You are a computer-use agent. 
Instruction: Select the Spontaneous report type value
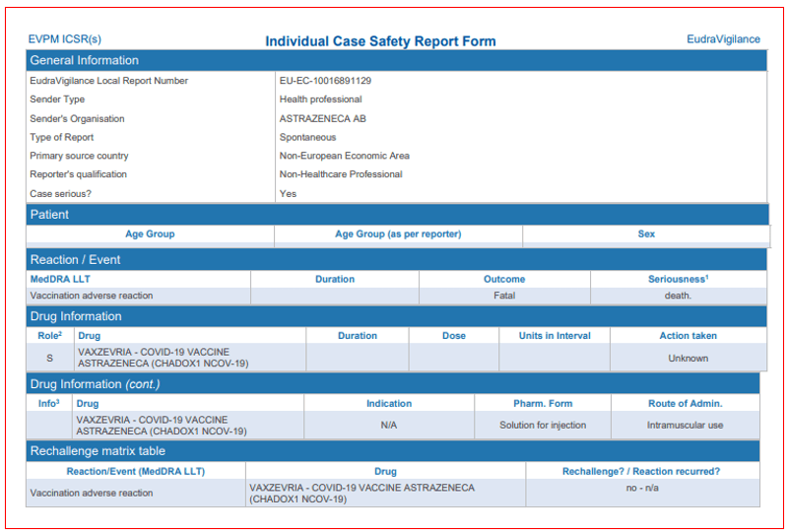click(x=307, y=137)
